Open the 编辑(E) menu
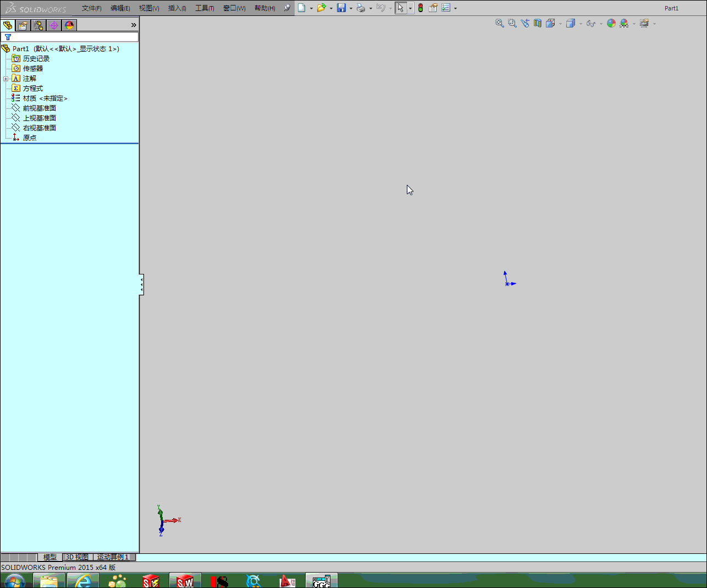This screenshot has width=707, height=588. click(x=120, y=8)
